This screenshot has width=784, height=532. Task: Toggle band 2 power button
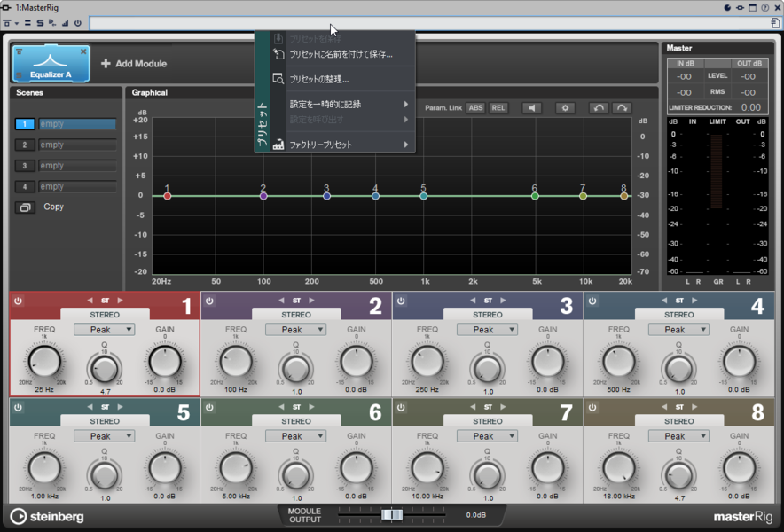click(209, 301)
